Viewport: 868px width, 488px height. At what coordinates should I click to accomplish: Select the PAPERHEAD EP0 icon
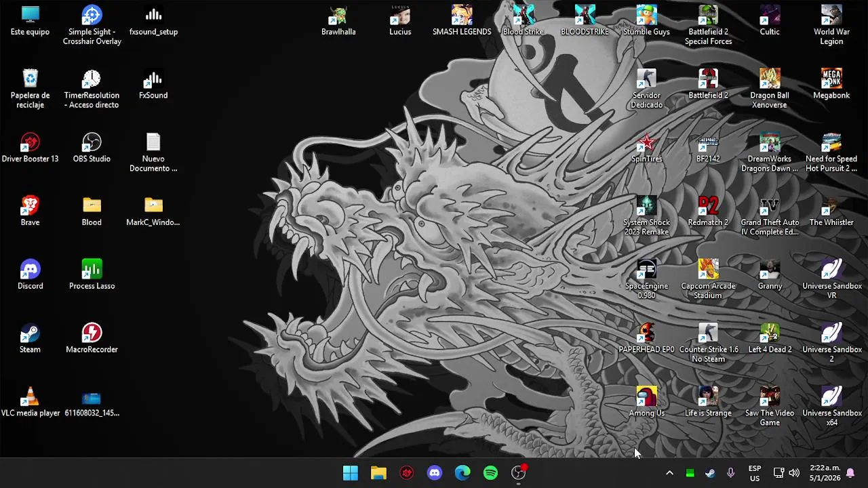coord(646,339)
